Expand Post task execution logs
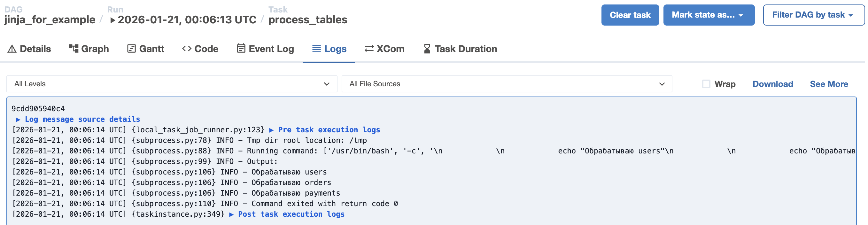 pos(291,214)
